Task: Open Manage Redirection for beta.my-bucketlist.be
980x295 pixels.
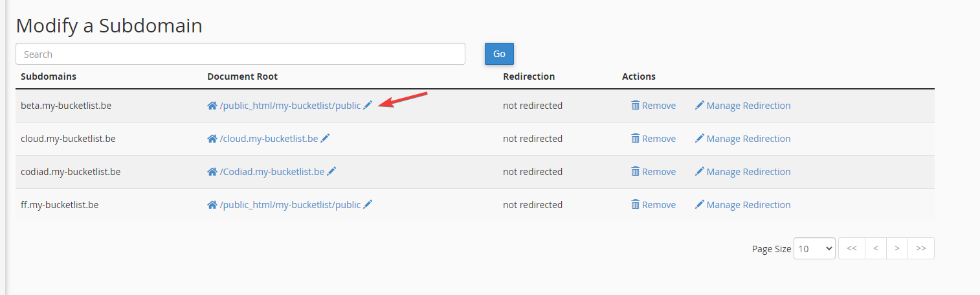Action: pyautogui.click(x=742, y=106)
